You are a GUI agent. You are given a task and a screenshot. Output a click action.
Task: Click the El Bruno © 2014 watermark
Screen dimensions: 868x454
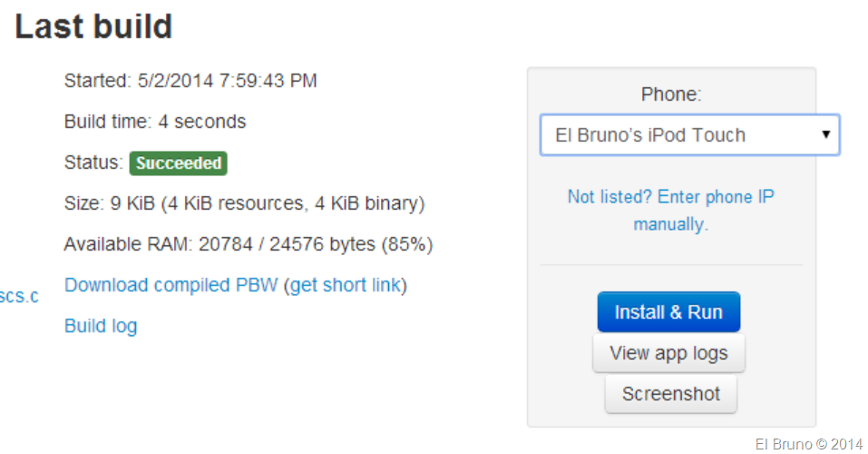808,444
